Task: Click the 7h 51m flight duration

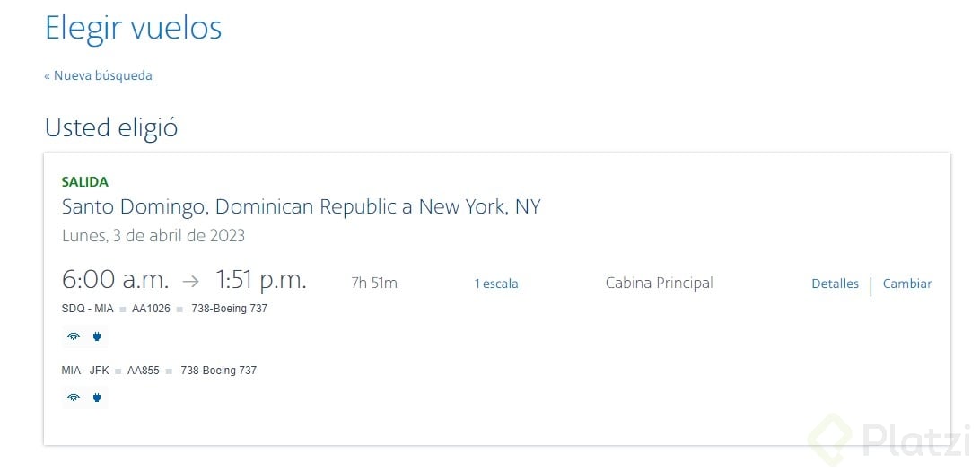Action: pos(374,284)
